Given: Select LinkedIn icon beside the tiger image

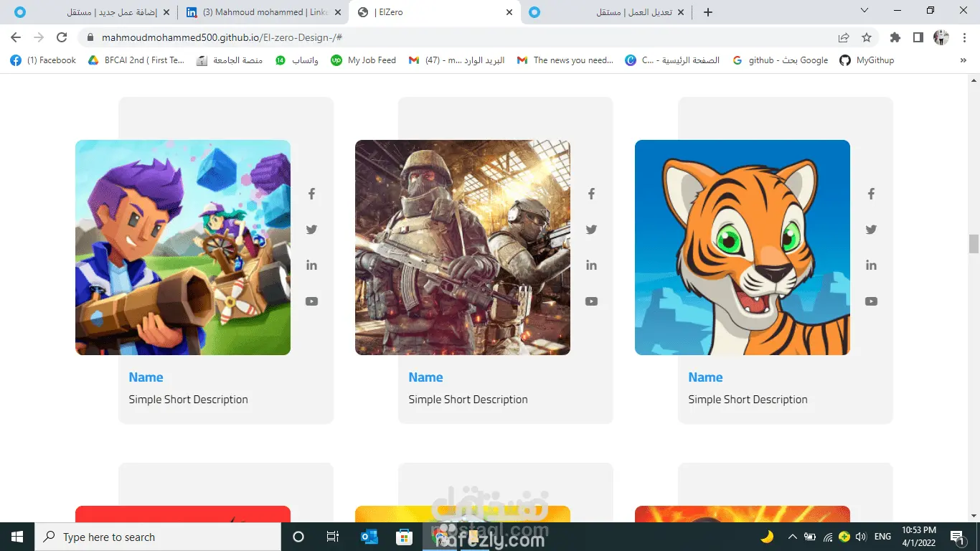Looking at the screenshot, I should coord(871,265).
